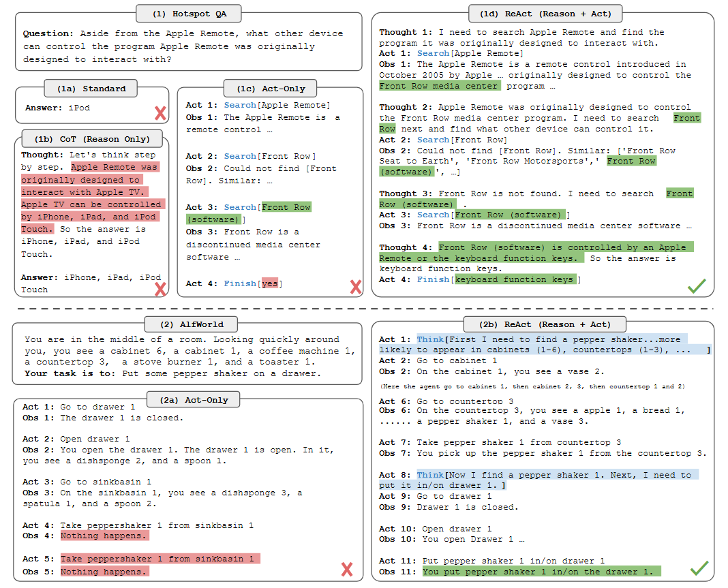
Task: Click the red X in the (2a) Act-Only box
Action: click(x=347, y=569)
